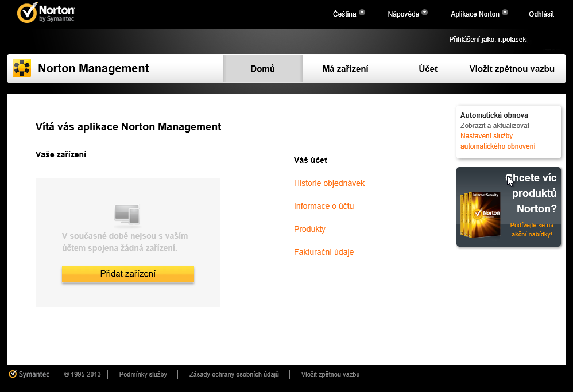Viewport: 573px width, 392px height.
Task: Click the no-devices message text
Action: (x=125, y=242)
